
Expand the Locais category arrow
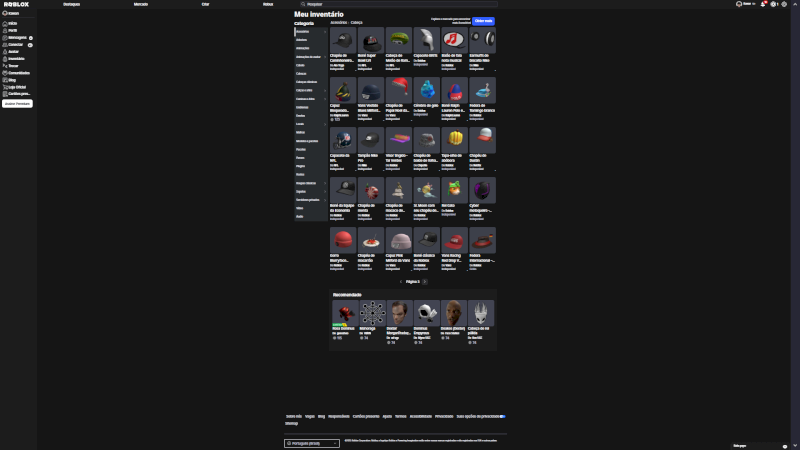pos(324,124)
